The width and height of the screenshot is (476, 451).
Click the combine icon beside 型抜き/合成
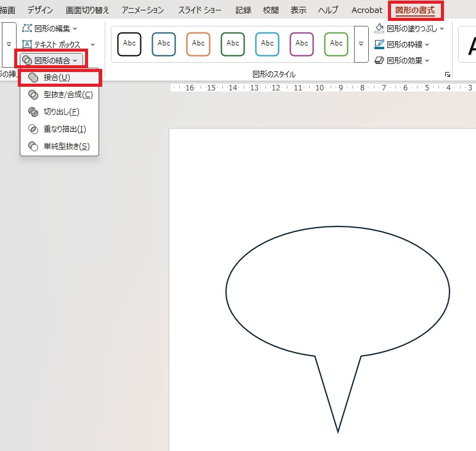tap(33, 95)
